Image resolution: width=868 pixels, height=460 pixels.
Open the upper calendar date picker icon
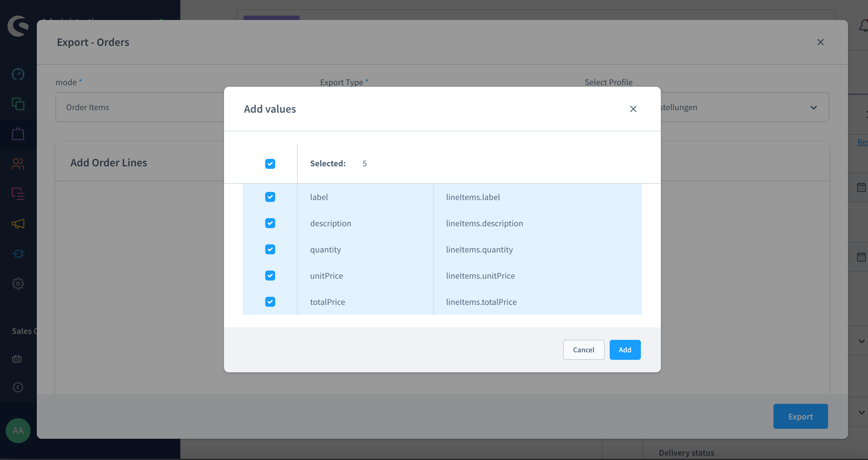pos(861,187)
